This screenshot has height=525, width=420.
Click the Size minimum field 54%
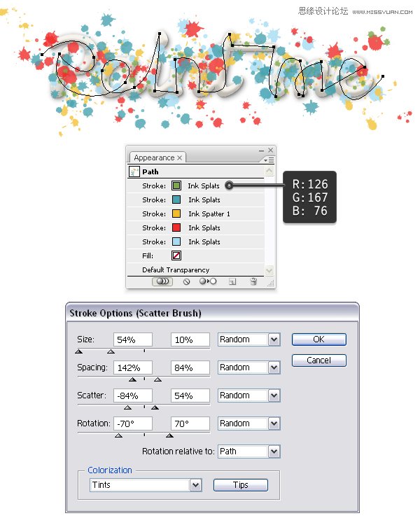point(132,339)
